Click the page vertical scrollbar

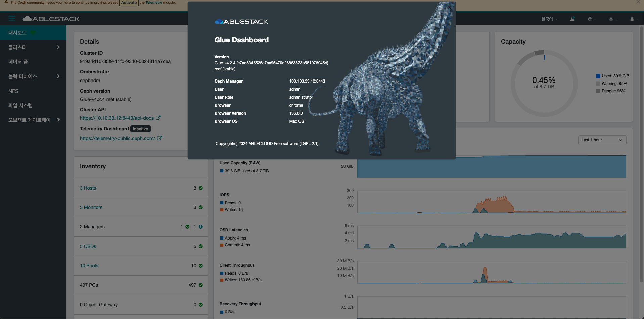click(642, 154)
